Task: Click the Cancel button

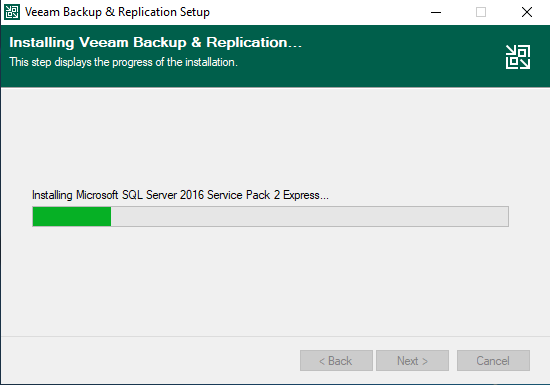Action: [493, 360]
